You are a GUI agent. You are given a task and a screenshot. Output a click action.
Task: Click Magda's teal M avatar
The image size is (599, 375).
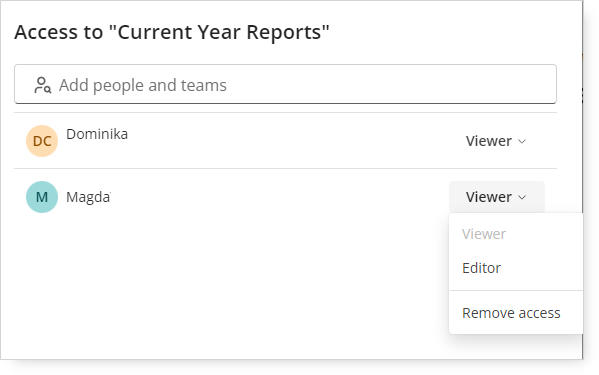coord(42,197)
